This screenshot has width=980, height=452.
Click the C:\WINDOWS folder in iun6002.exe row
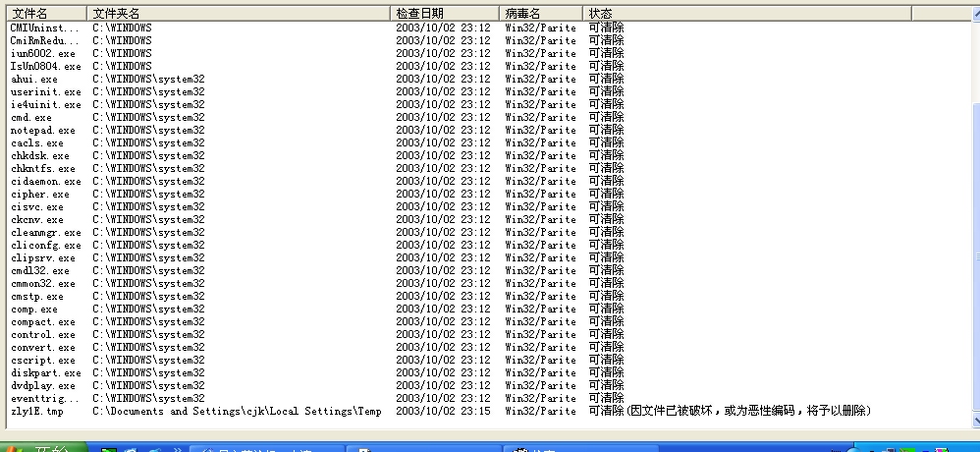tap(122, 53)
